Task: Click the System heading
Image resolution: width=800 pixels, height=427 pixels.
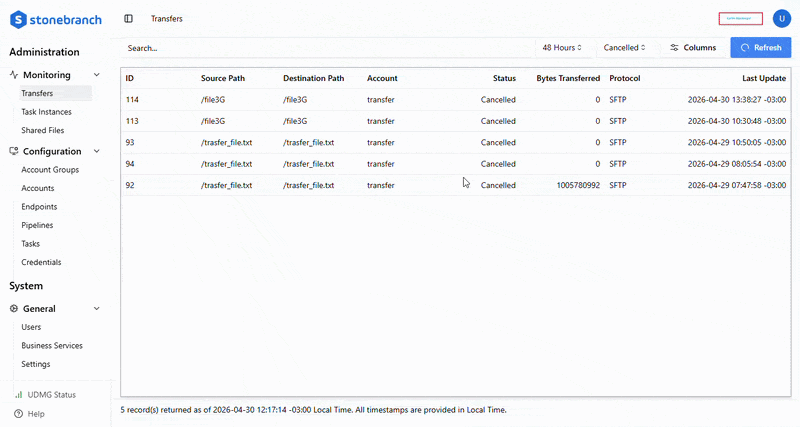Action: tap(26, 286)
